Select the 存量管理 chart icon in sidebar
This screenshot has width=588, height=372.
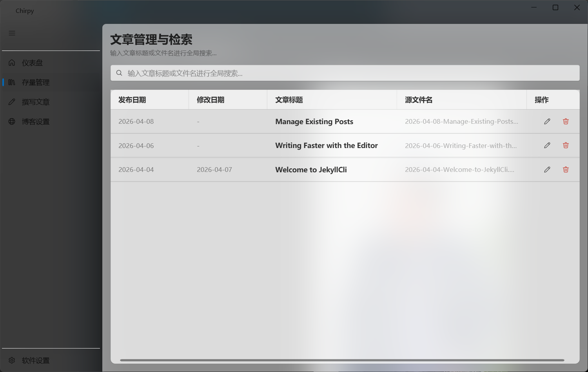(x=11, y=82)
